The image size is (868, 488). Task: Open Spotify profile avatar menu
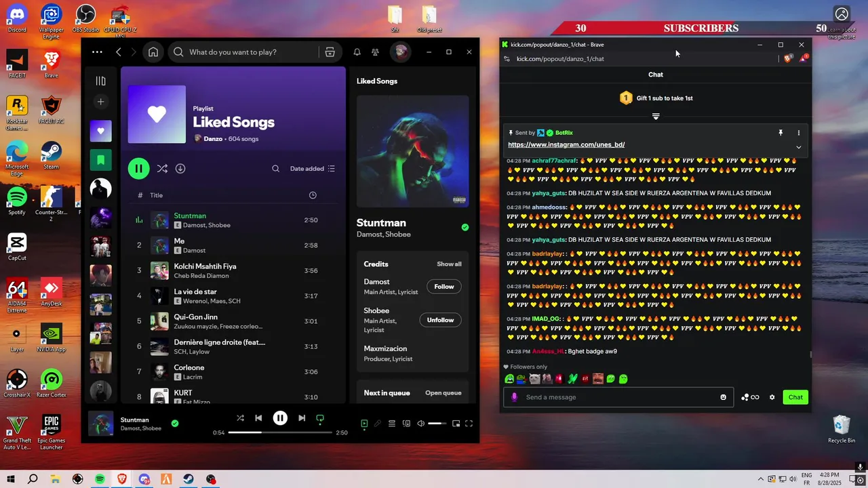[401, 52]
